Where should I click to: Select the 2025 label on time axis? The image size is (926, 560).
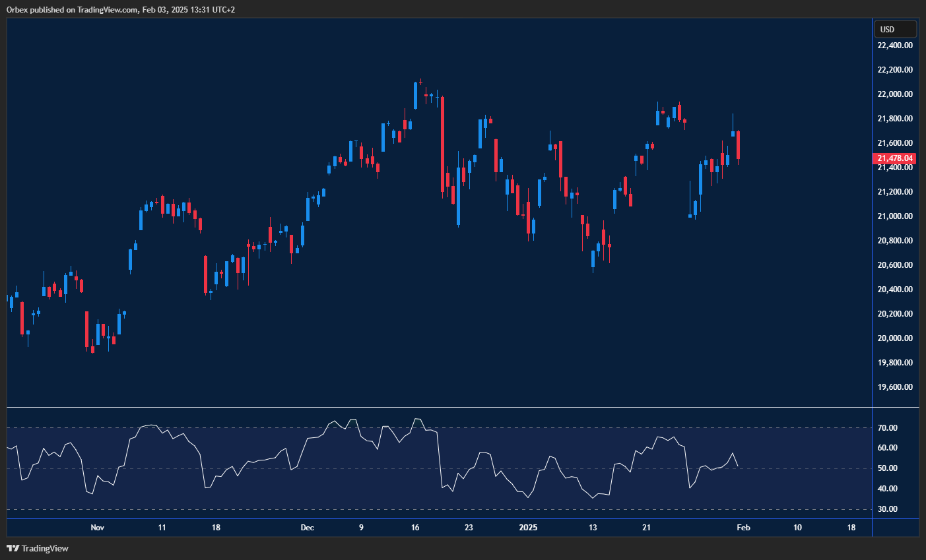pyautogui.click(x=528, y=528)
